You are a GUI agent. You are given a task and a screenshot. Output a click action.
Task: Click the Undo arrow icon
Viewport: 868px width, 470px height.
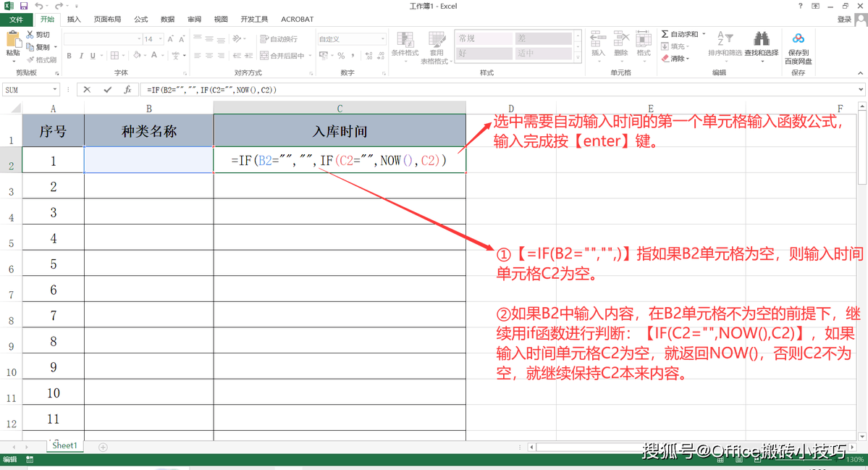pos(39,6)
